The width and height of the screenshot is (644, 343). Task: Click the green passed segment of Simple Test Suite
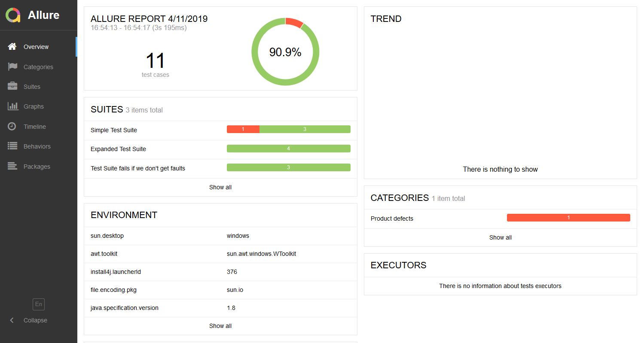click(305, 129)
